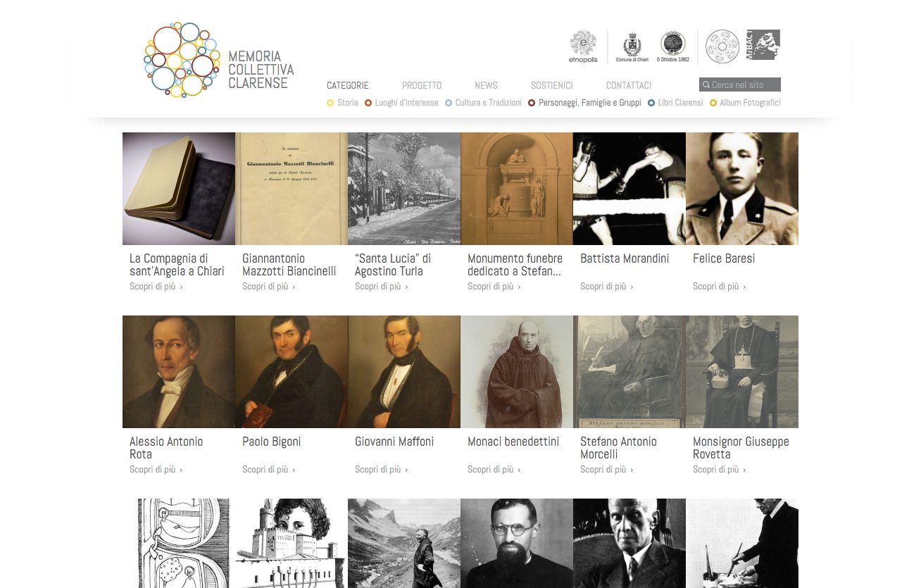The image size is (921, 588).
Task: Open Album Fotografici category
Action: (x=745, y=103)
